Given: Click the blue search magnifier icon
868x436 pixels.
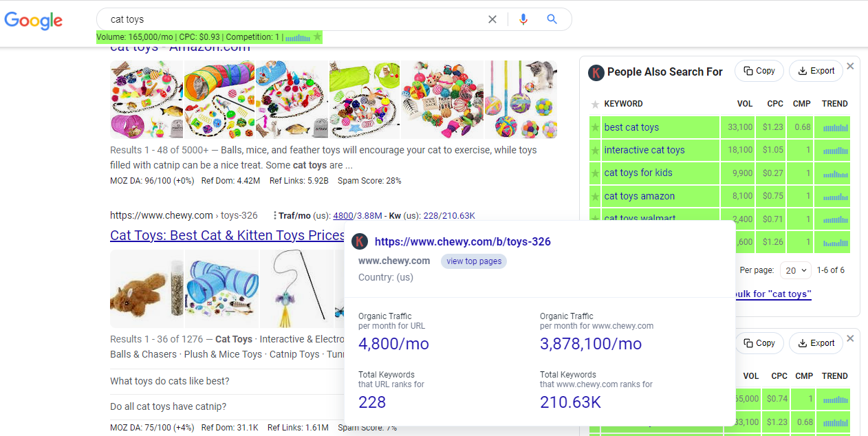Looking at the screenshot, I should tap(552, 19).
